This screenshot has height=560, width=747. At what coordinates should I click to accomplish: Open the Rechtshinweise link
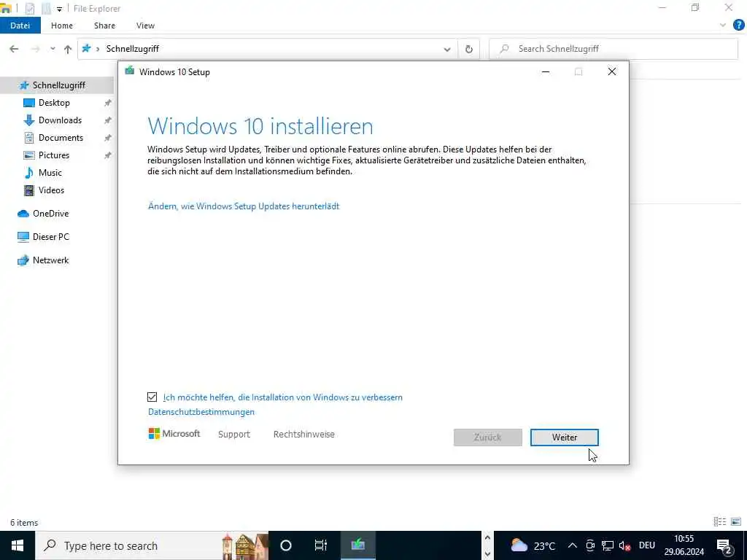pyautogui.click(x=304, y=435)
